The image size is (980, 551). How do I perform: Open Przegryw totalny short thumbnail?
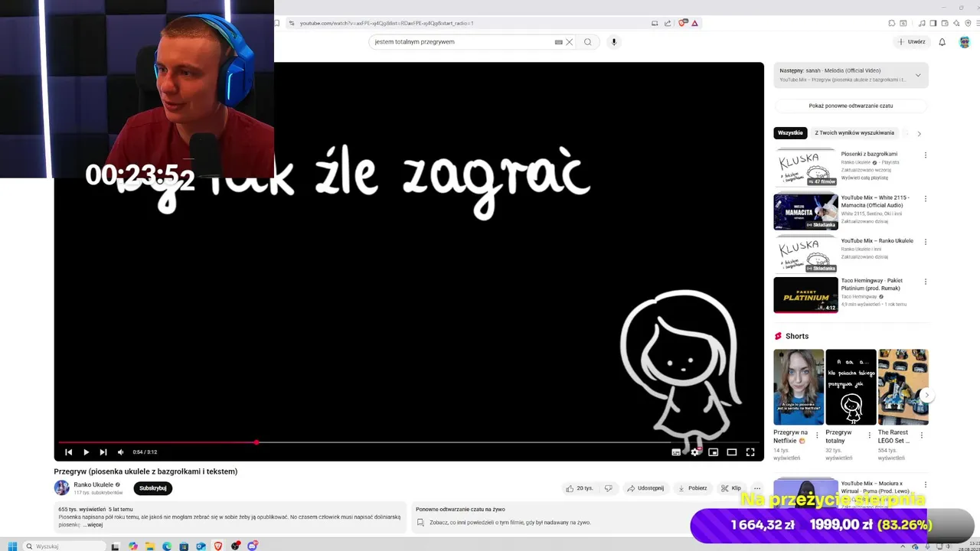tap(851, 387)
